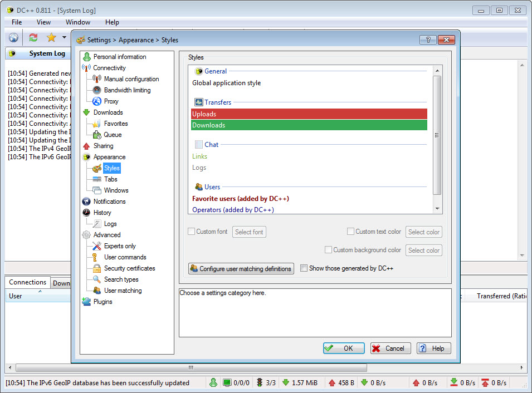The height and width of the screenshot is (393, 532).
Task: Click Select color for custom background color
Action: click(424, 250)
